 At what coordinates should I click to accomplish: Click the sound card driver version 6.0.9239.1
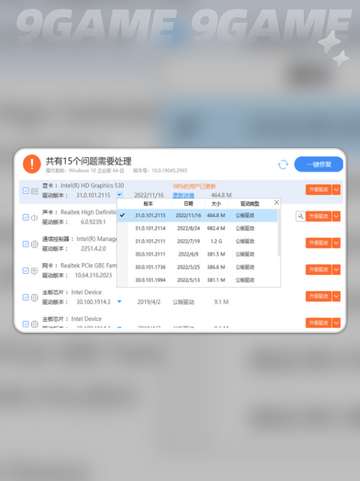coord(93,222)
